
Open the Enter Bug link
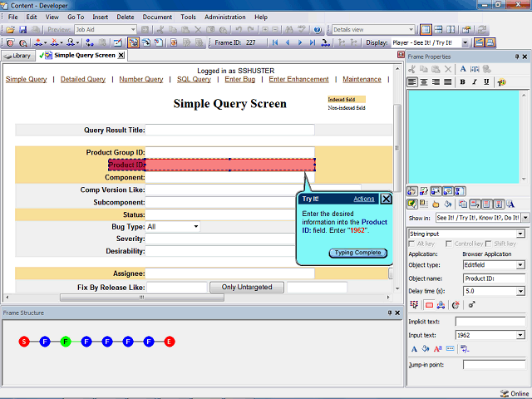coord(240,80)
